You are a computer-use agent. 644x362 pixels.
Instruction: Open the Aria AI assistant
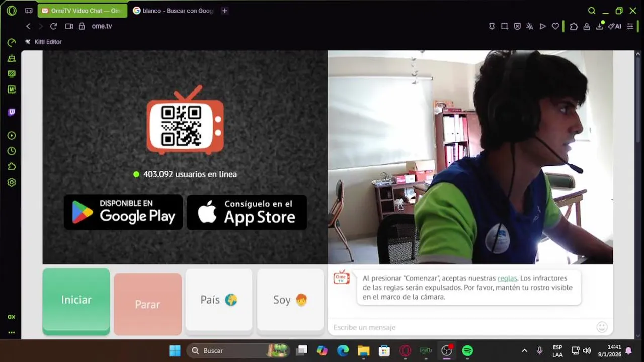(x=614, y=26)
